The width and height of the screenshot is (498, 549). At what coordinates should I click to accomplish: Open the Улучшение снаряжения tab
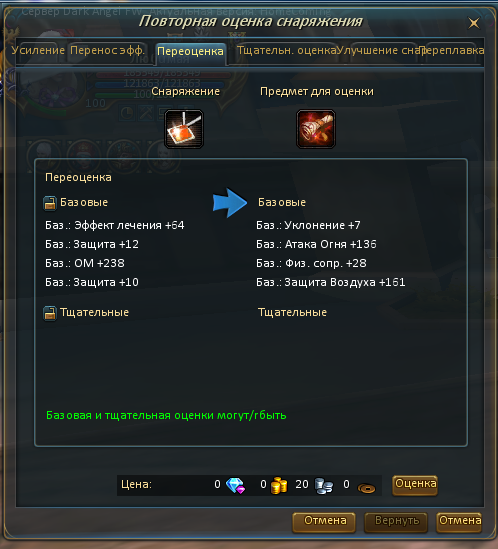click(x=378, y=50)
